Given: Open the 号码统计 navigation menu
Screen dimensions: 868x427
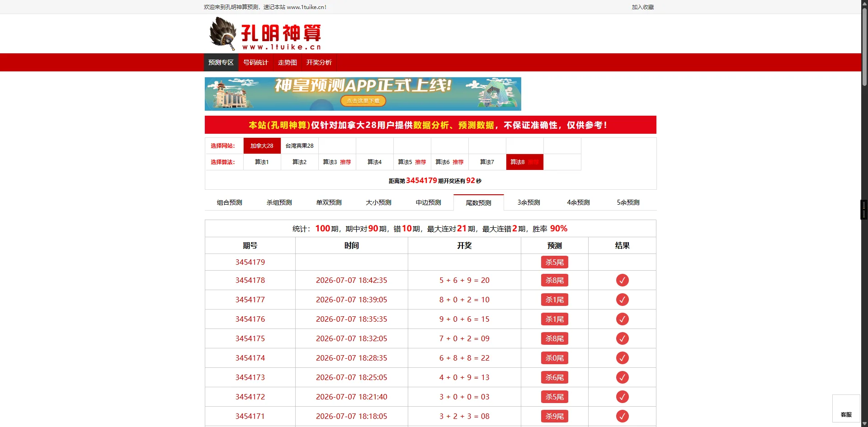Looking at the screenshot, I should click(256, 62).
